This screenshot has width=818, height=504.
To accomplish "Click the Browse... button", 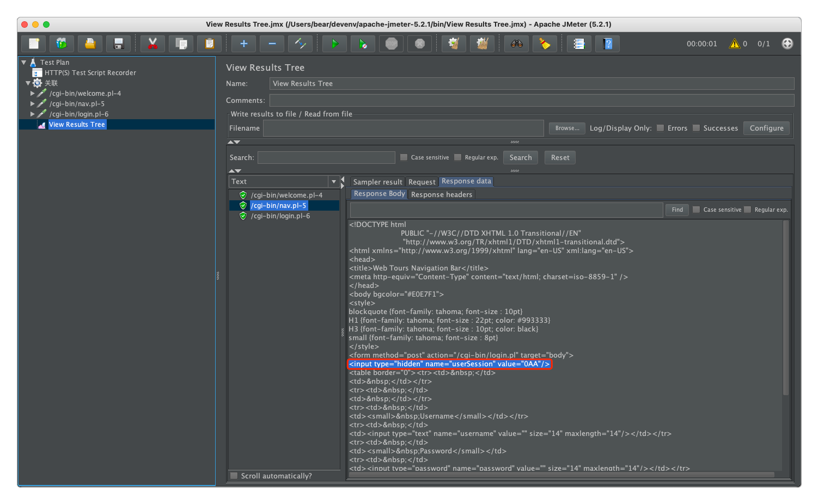I will (x=567, y=128).
